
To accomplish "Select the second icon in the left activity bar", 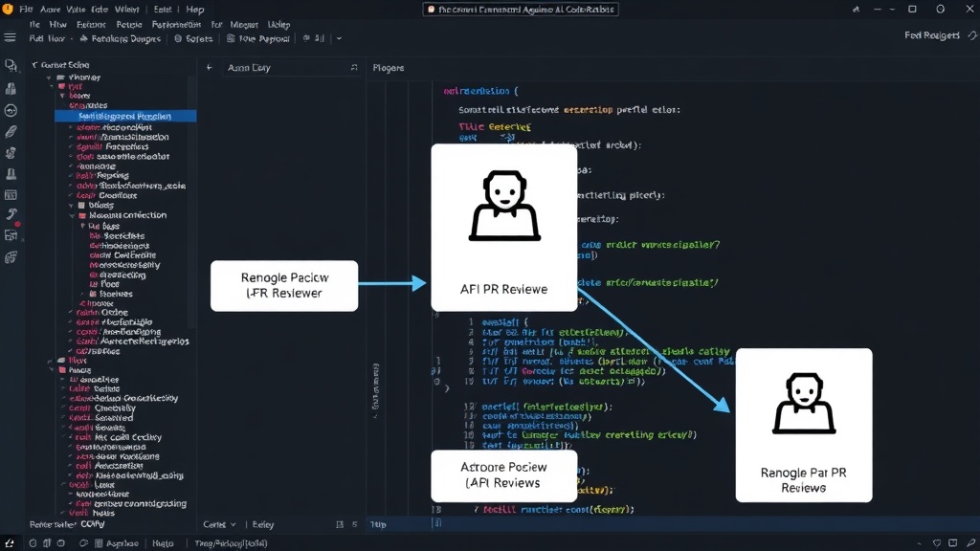I will pos(11,89).
